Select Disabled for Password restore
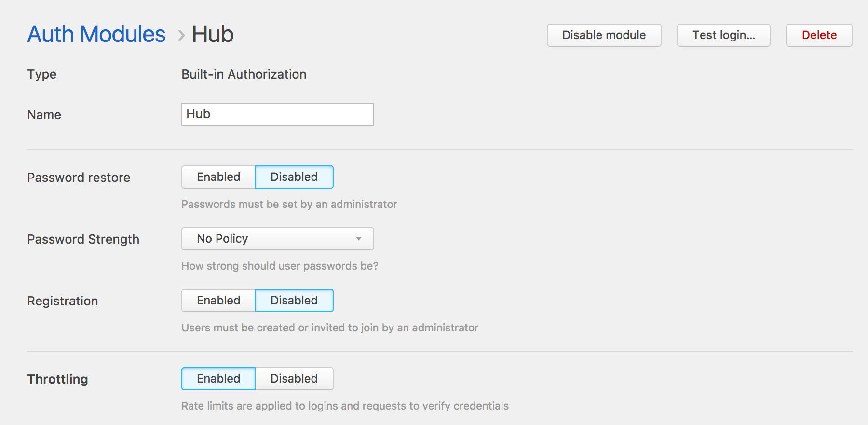Image resolution: width=868 pixels, height=425 pixels. point(294,177)
